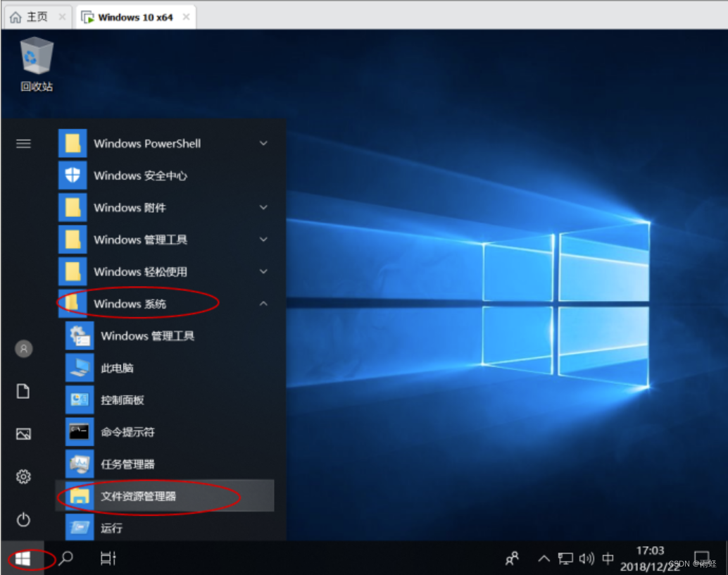Click the Windows PowerShell label

[147, 144]
